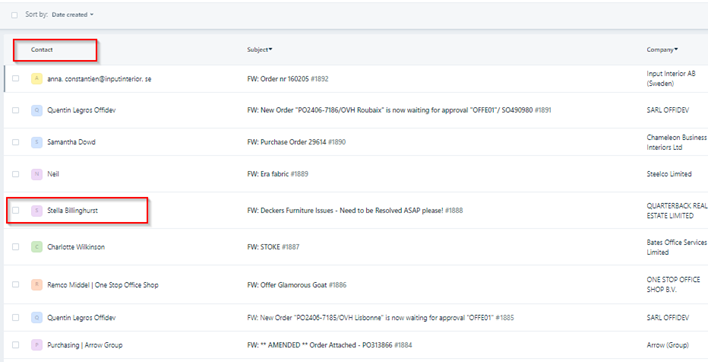
Task: Click the Q avatar on the OVH Lisbonne ticket row
Action: pyautogui.click(x=37, y=318)
